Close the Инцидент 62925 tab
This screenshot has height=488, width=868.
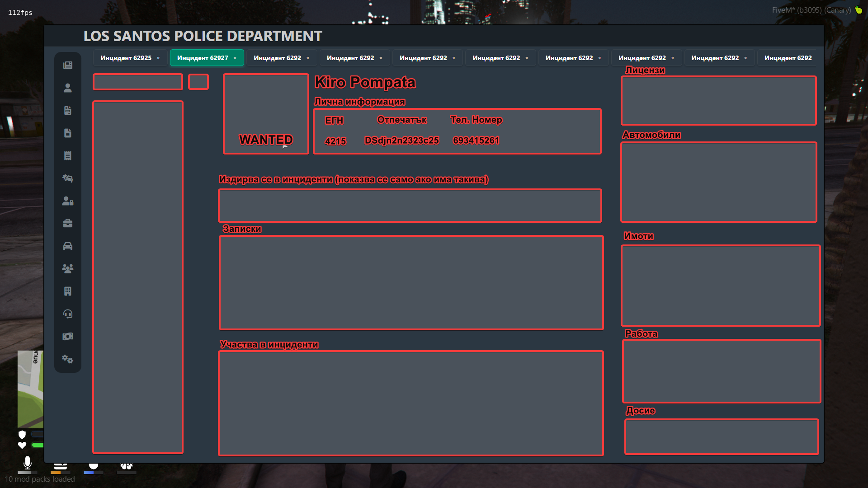[158, 58]
